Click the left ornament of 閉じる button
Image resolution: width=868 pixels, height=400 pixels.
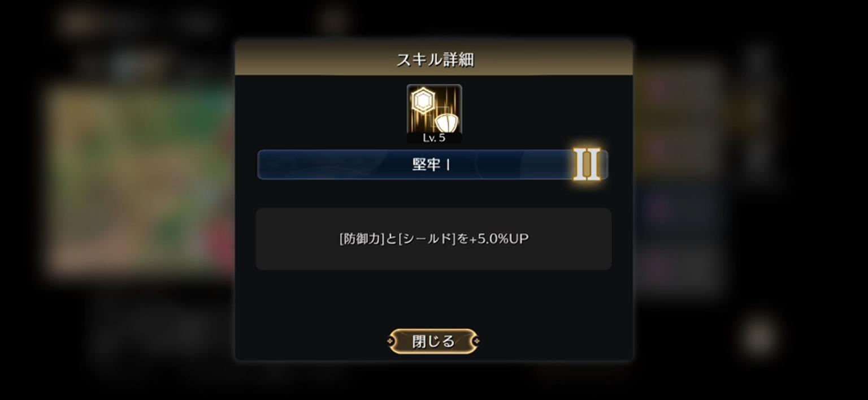tap(392, 341)
